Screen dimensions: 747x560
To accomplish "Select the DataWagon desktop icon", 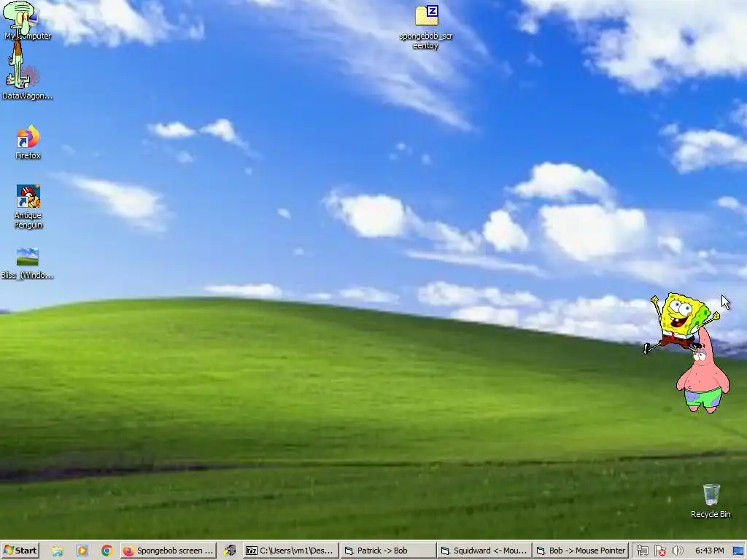I will (28, 82).
